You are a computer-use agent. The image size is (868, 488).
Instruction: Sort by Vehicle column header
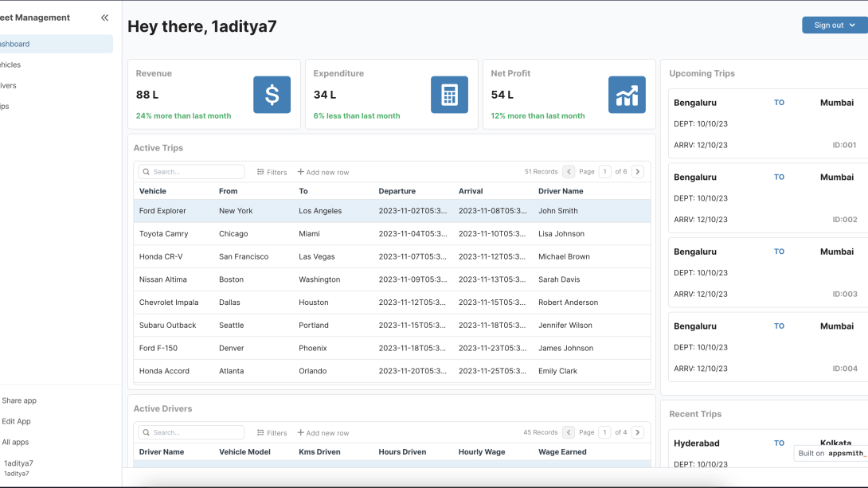coord(153,191)
